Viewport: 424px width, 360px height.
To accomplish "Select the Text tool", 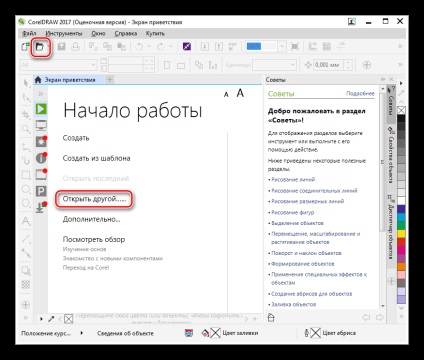I will coord(26,221).
